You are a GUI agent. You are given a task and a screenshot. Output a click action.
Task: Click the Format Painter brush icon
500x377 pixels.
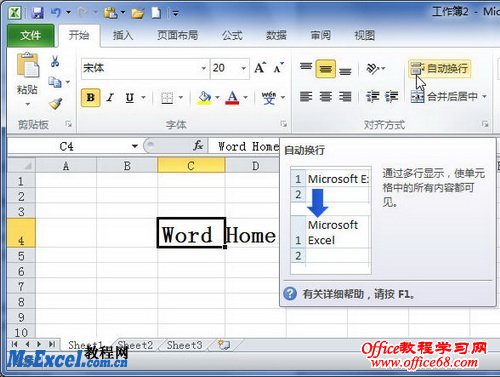click(x=56, y=103)
